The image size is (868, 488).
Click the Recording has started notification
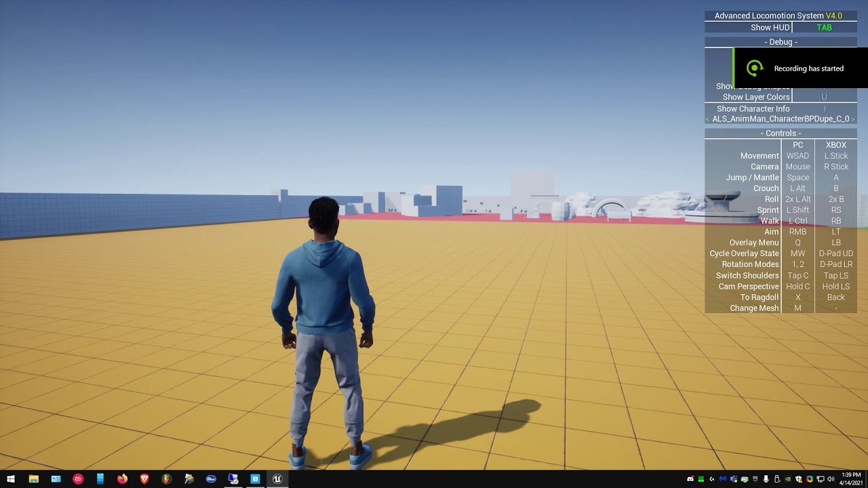coord(801,68)
